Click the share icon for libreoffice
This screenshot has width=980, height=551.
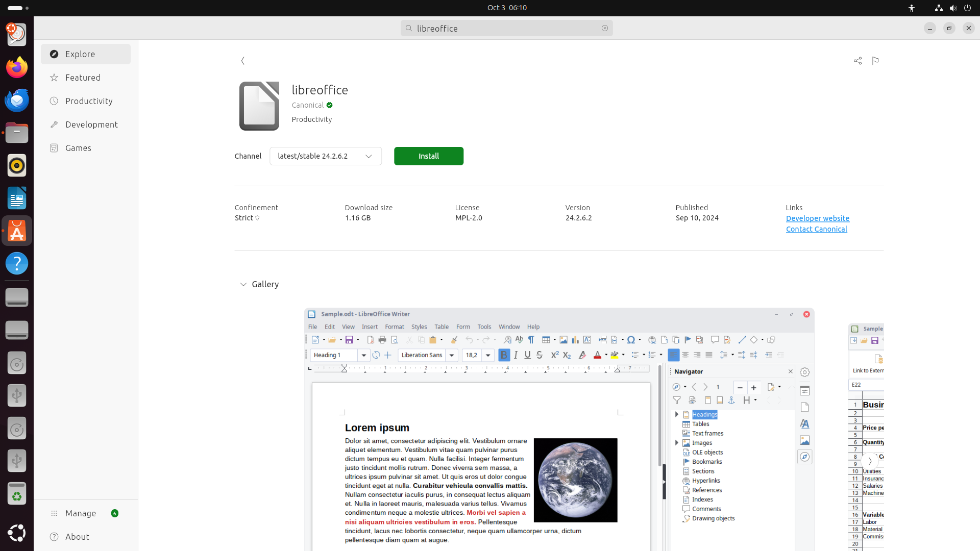[857, 61]
